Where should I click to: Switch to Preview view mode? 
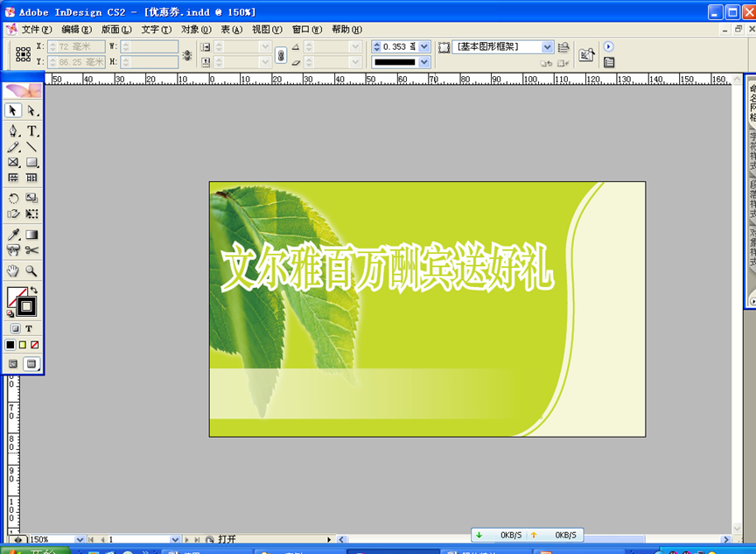coord(31,363)
